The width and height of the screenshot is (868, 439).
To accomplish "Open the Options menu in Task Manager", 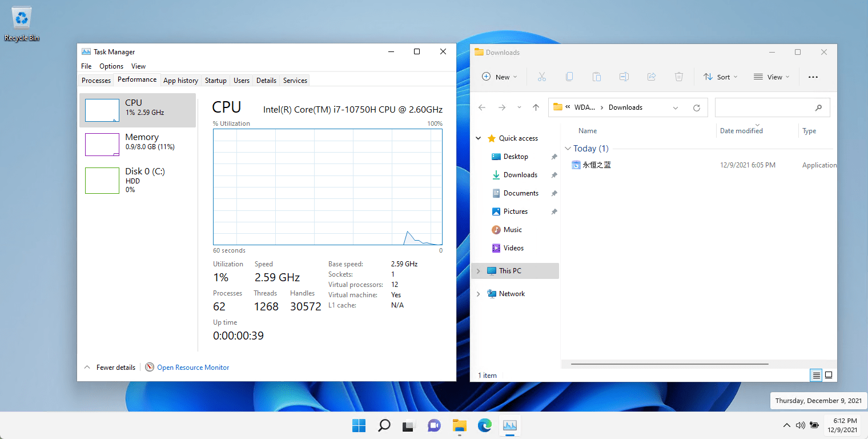I will (111, 66).
